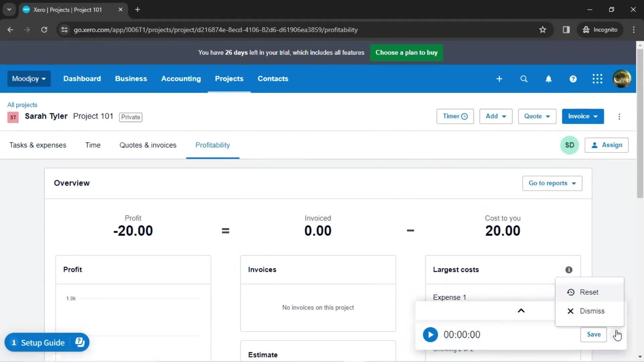Screen dimensions: 644x362
Task: Open the Moodjoy organisation dropdown
Action: click(x=29, y=79)
